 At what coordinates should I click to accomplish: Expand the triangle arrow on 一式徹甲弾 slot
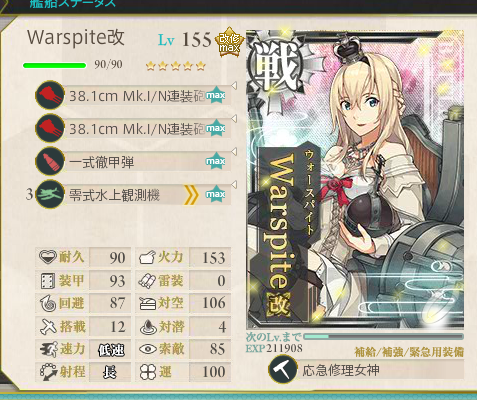(x=234, y=152)
